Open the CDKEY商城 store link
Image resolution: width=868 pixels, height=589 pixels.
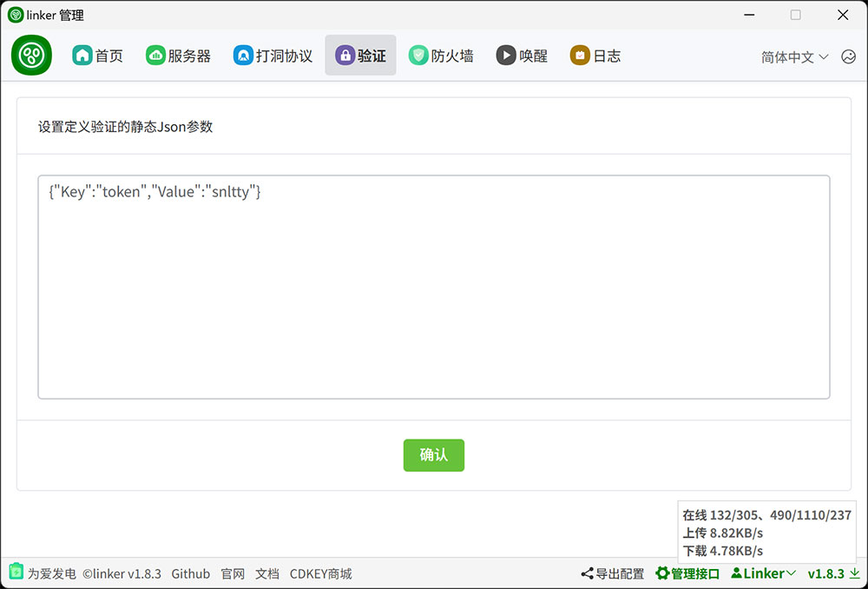320,573
